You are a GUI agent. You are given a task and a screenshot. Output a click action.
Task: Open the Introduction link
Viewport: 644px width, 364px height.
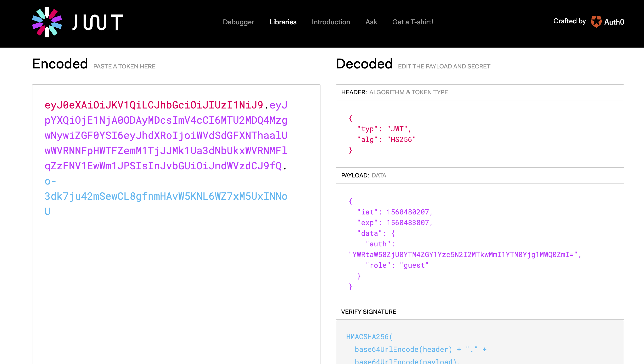point(331,22)
